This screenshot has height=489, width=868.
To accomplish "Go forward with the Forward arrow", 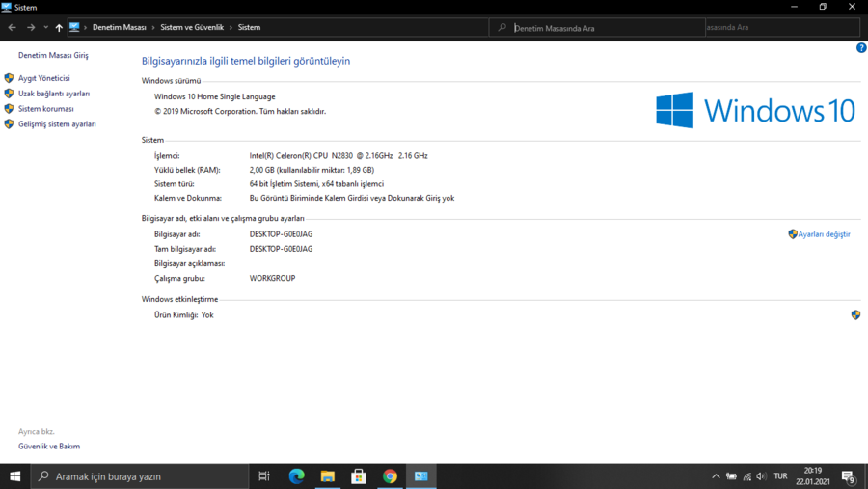I will [x=31, y=27].
